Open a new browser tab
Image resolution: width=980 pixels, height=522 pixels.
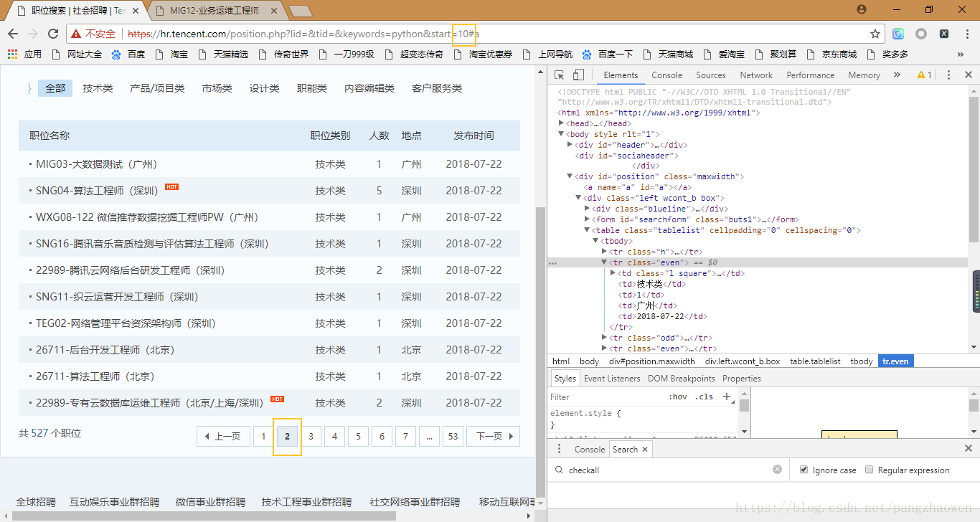(x=300, y=11)
